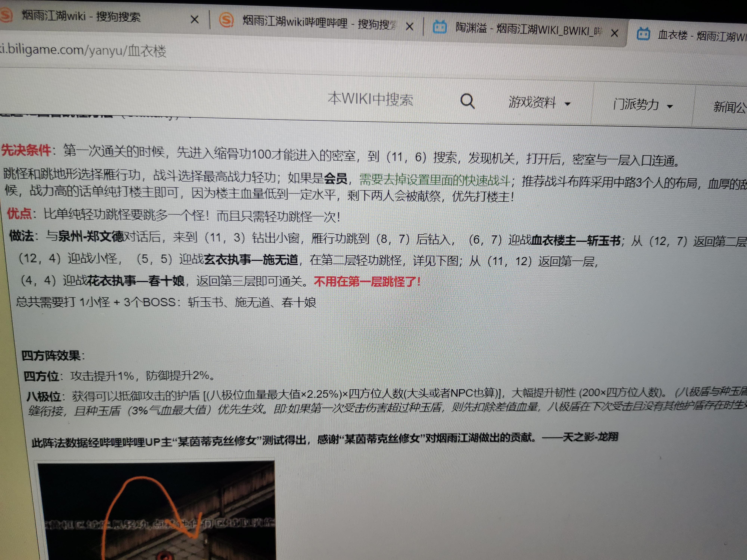Open the 游戏资料 dropdown menu

click(x=540, y=102)
